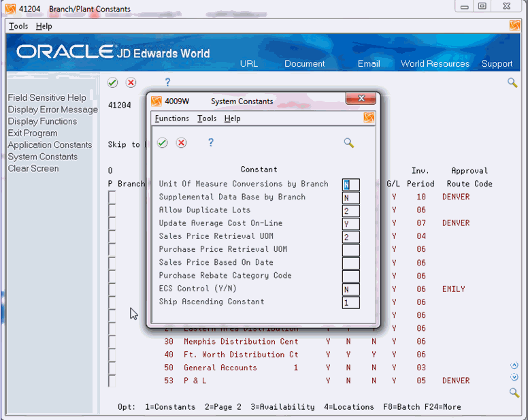The height and width of the screenshot is (420, 528).
Task: Open the World Resources link
Action: click(x=435, y=64)
